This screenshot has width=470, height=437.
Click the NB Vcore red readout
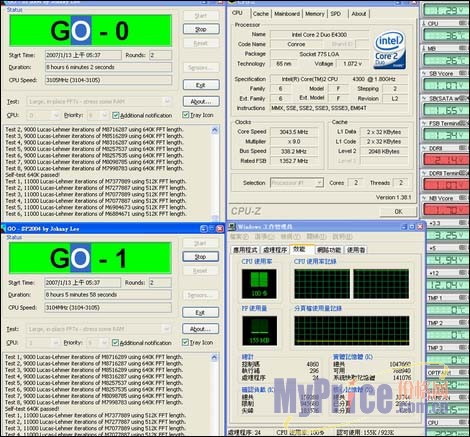click(x=446, y=209)
